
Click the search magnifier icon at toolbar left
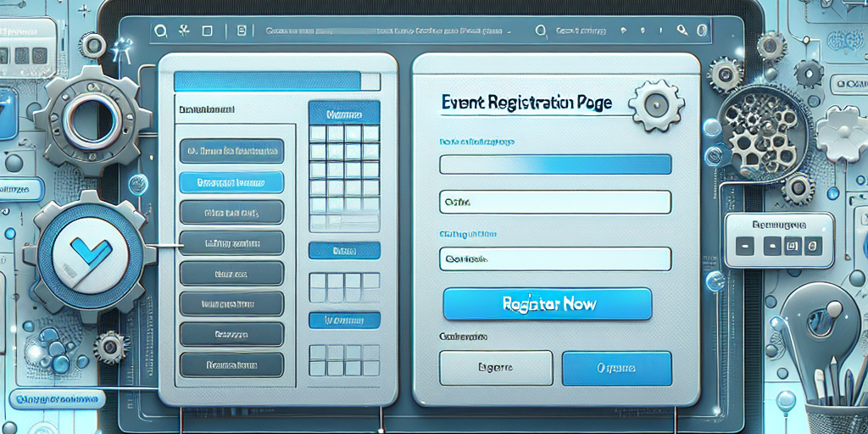pyautogui.click(x=159, y=31)
